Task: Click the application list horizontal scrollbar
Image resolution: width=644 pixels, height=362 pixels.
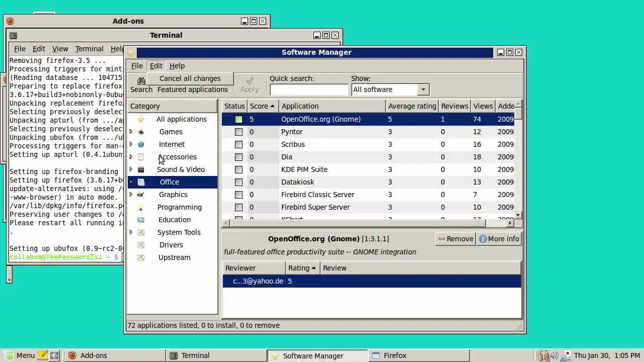Action: point(368,223)
